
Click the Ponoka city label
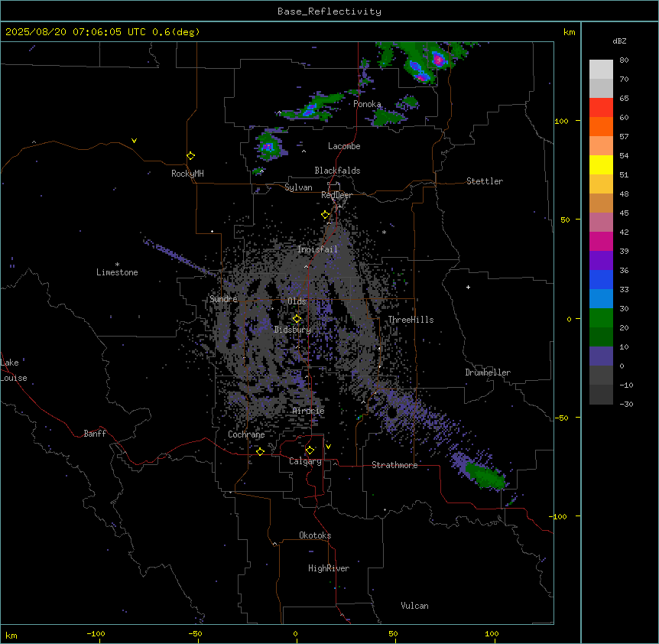(x=367, y=104)
